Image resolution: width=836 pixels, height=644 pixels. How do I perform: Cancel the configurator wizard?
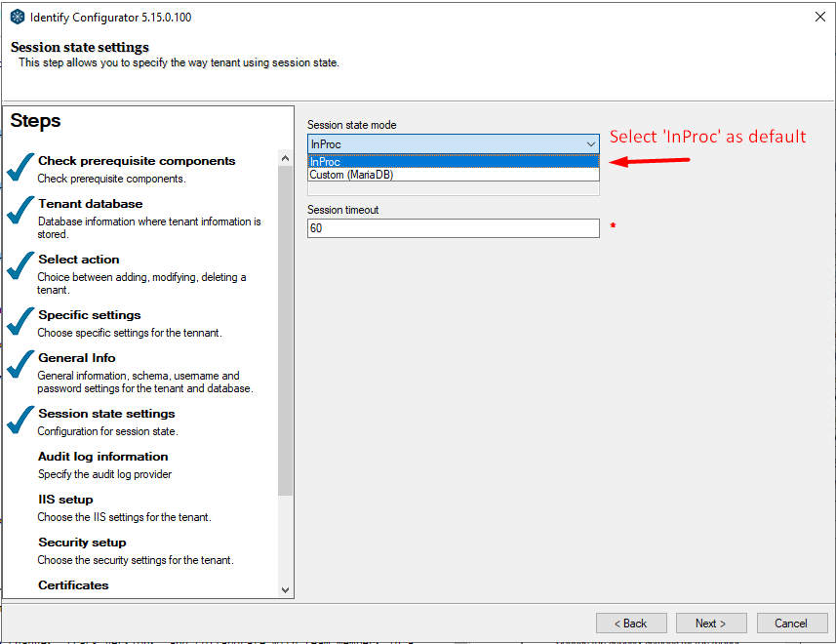792,624
